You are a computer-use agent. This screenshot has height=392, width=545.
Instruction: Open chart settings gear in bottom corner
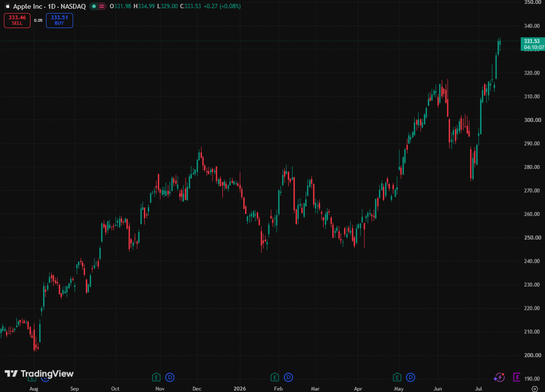pyautogui.click(x=534, y=389)
